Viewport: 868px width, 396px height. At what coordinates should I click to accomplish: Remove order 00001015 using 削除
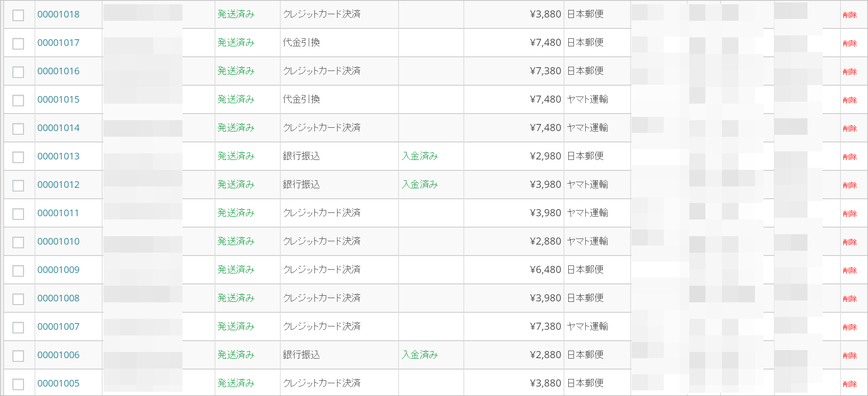850,100
